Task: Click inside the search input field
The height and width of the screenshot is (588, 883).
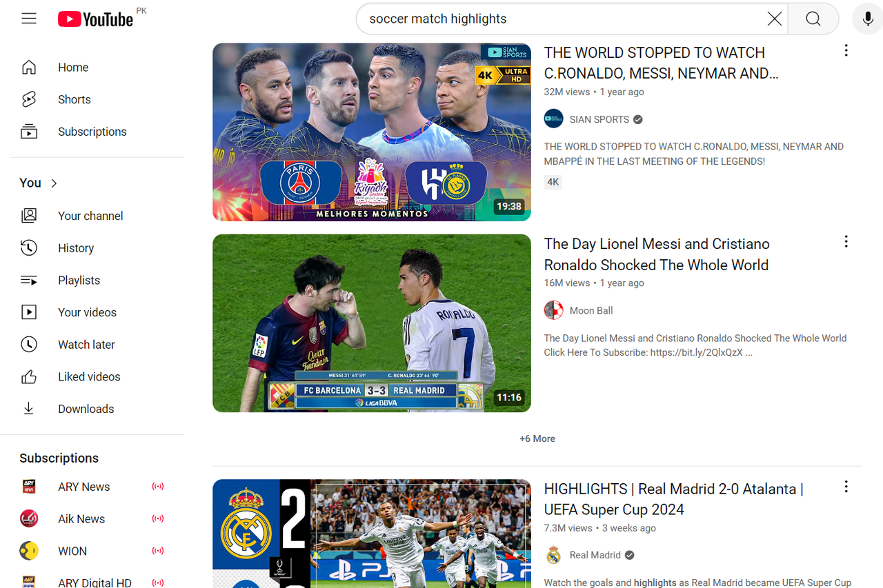Action: coord(552,19)
